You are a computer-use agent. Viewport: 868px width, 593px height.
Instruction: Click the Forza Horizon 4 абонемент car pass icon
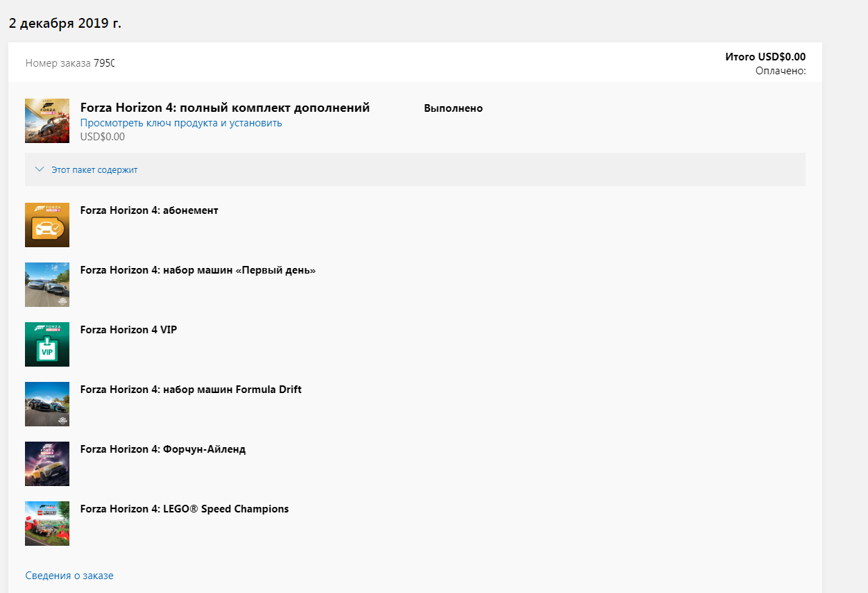(x=47, y=225)
